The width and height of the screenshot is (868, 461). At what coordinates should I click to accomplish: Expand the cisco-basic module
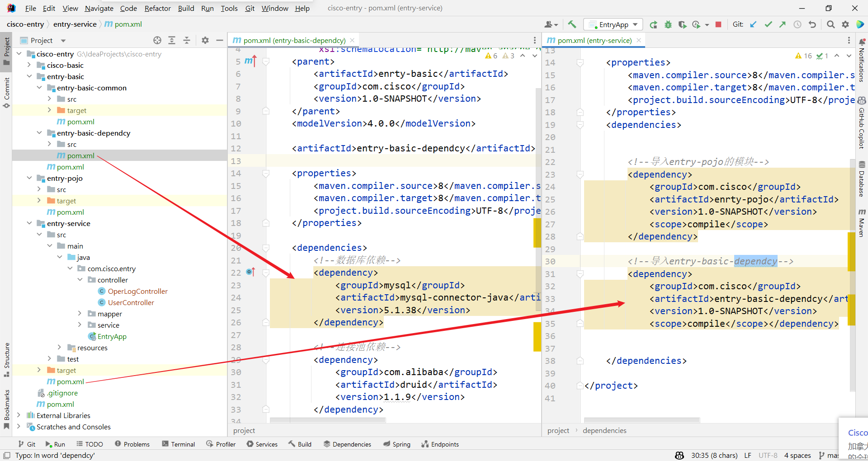click(x=29, y=65)
